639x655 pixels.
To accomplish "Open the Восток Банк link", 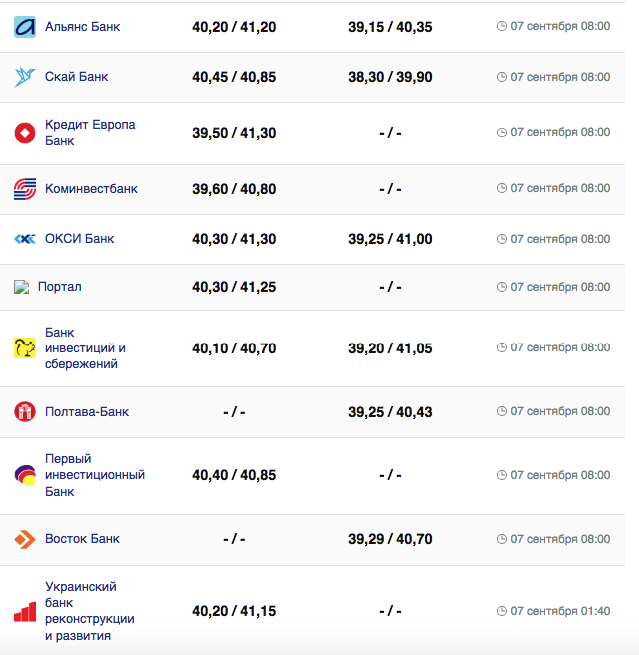I will coord(82,539).
